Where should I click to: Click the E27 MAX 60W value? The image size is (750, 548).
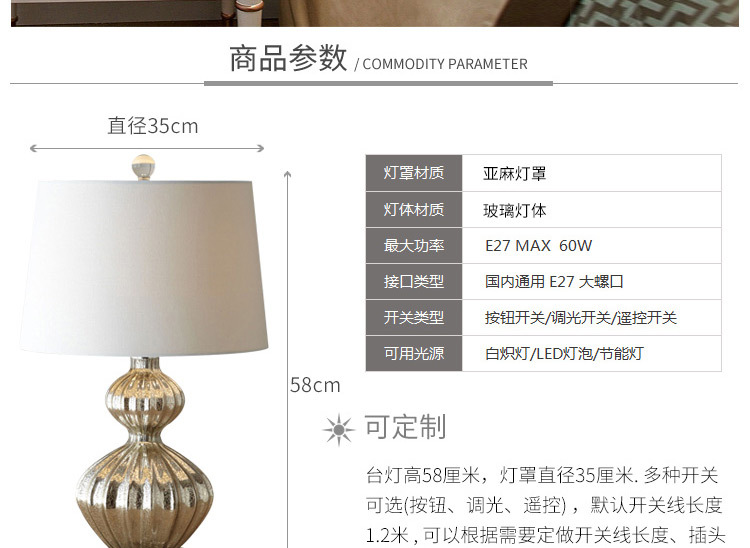[x=539, y=246]
